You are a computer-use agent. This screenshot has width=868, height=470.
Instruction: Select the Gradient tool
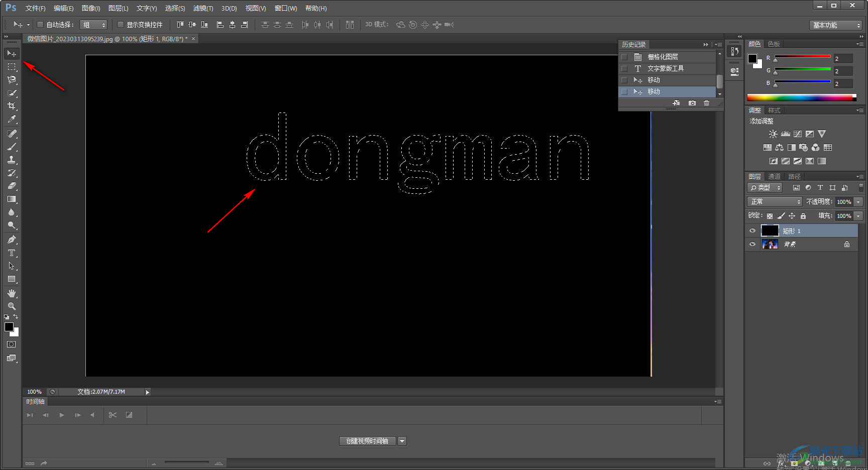click(12, 199)
